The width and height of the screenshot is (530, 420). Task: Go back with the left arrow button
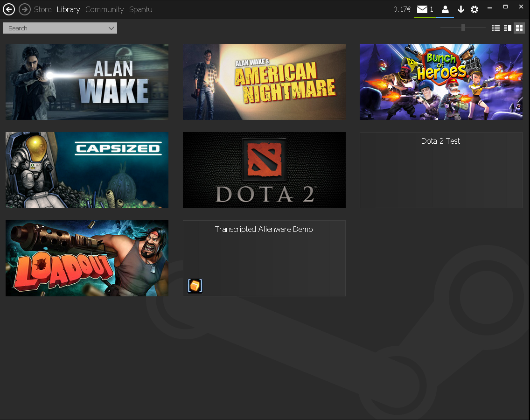click(x=9, y=9)
